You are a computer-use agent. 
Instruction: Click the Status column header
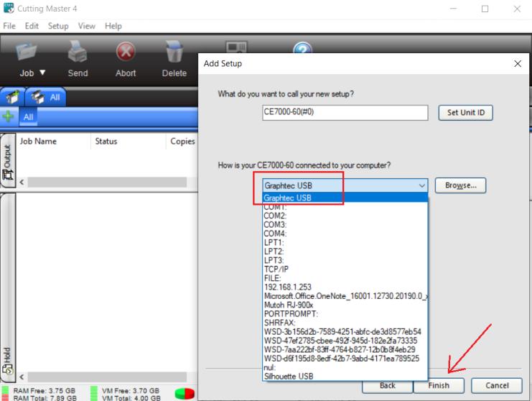(x=129, y=141)
